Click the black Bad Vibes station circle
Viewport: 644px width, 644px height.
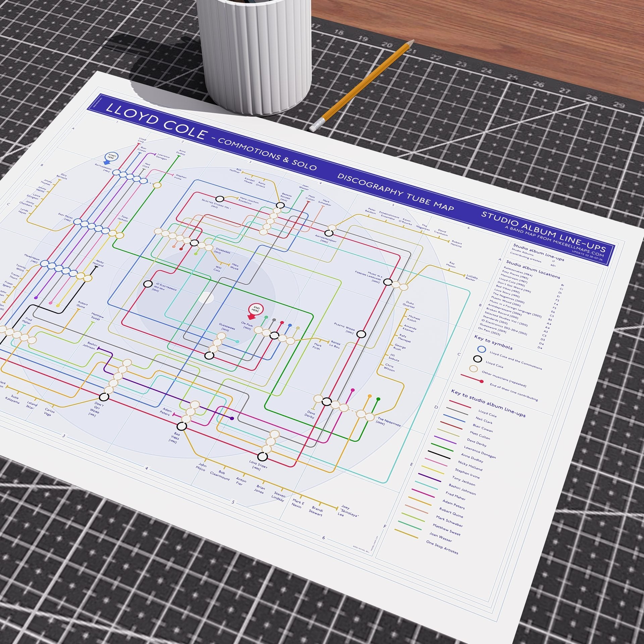pyautogui.click(x=182, y=426)
